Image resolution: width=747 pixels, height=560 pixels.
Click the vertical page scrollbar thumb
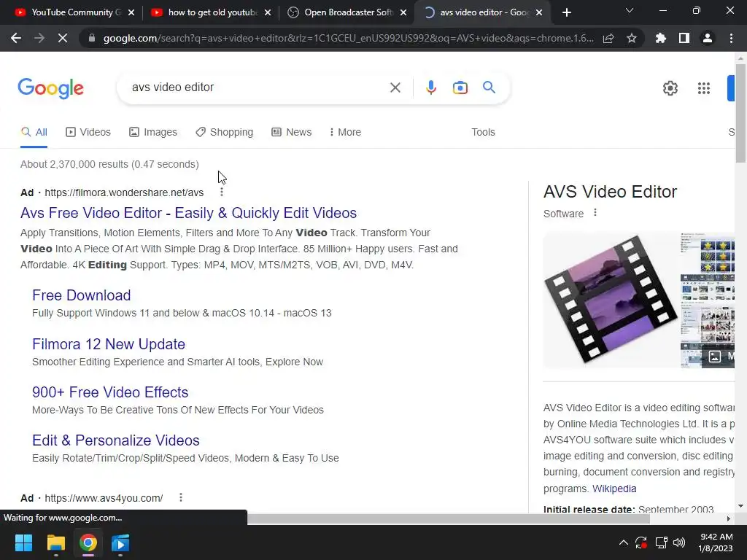740,113
